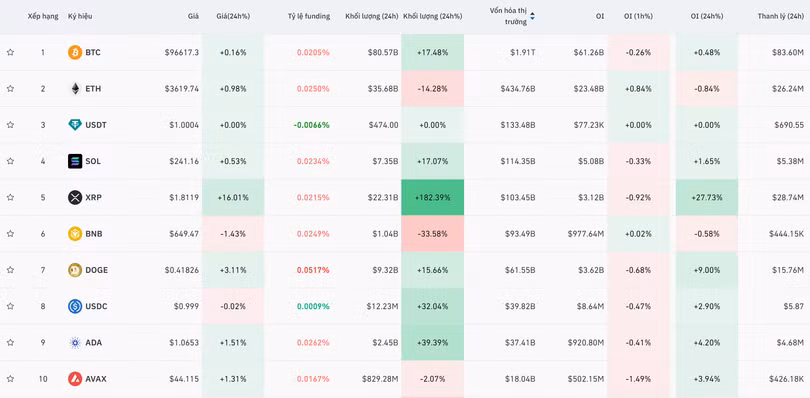
Task: Click USDC liquidation value $5.87
Action: (793, 306)
